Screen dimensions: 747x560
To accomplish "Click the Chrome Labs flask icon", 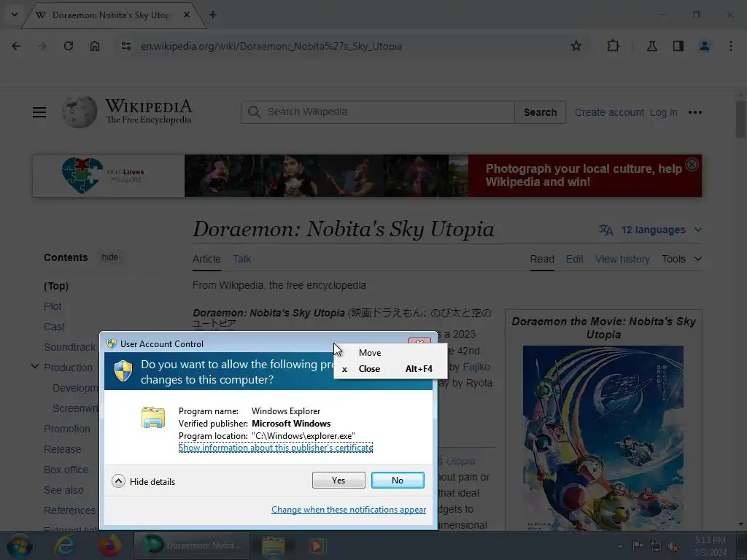I will 651,46.
